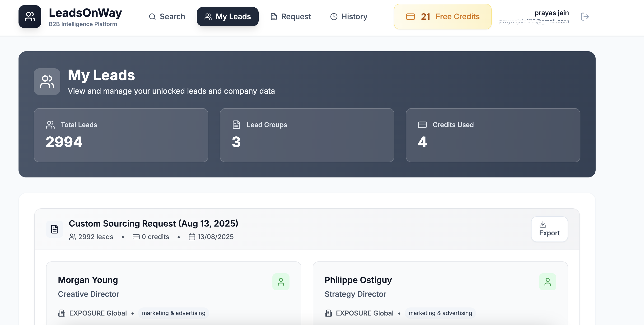Click the Lead Groups document icon
Image resolution: width=644 pixels, height=325 pixels.
point(236,125)
